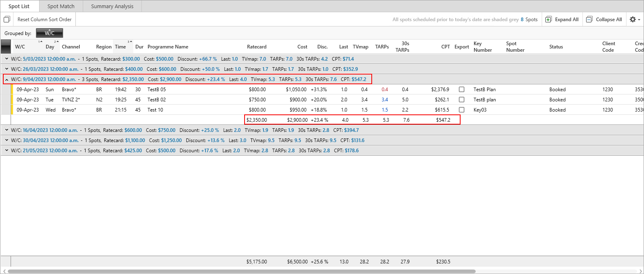Expand the W/C 30/04/2023 group

point(7,140)
